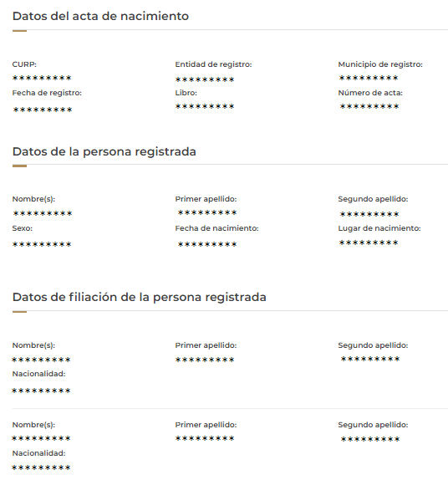448x480 pixels.
Task: Select masked value under 'Fecha de registro'
Action: click(x=43, y=110)
